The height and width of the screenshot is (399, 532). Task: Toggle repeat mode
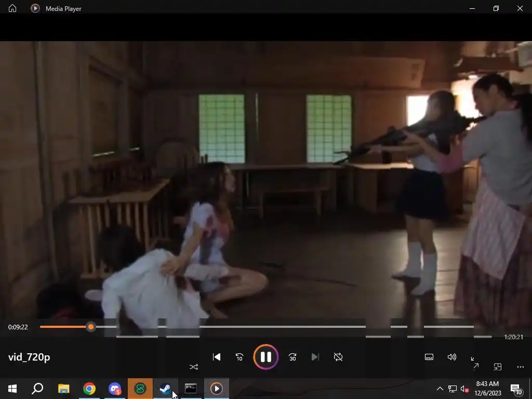pyautogui.click(x=338, y=357)
